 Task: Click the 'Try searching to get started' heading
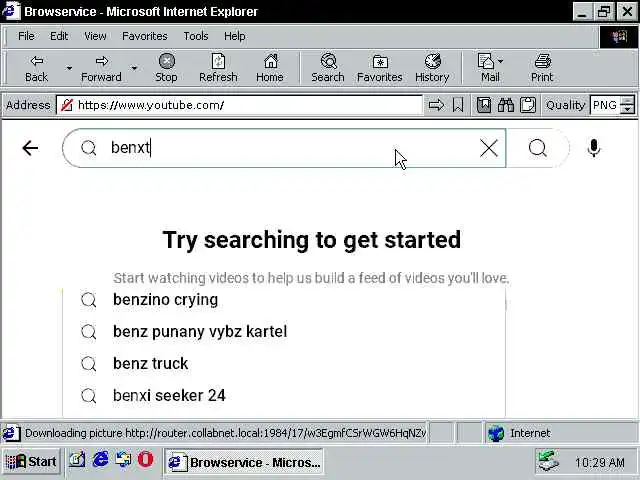[x=312, y=240]
